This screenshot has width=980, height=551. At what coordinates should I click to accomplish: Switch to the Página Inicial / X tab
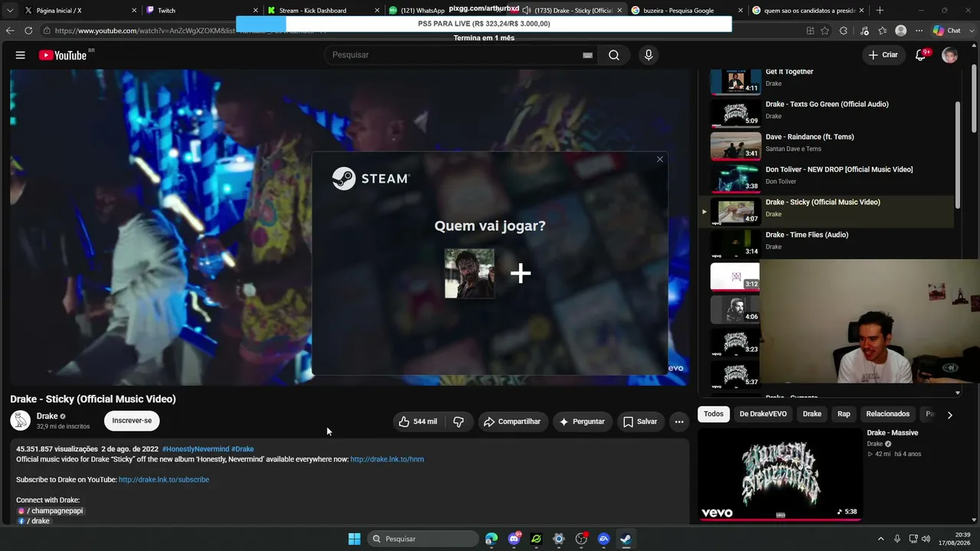pyautogui.click(x=80, y=11)
